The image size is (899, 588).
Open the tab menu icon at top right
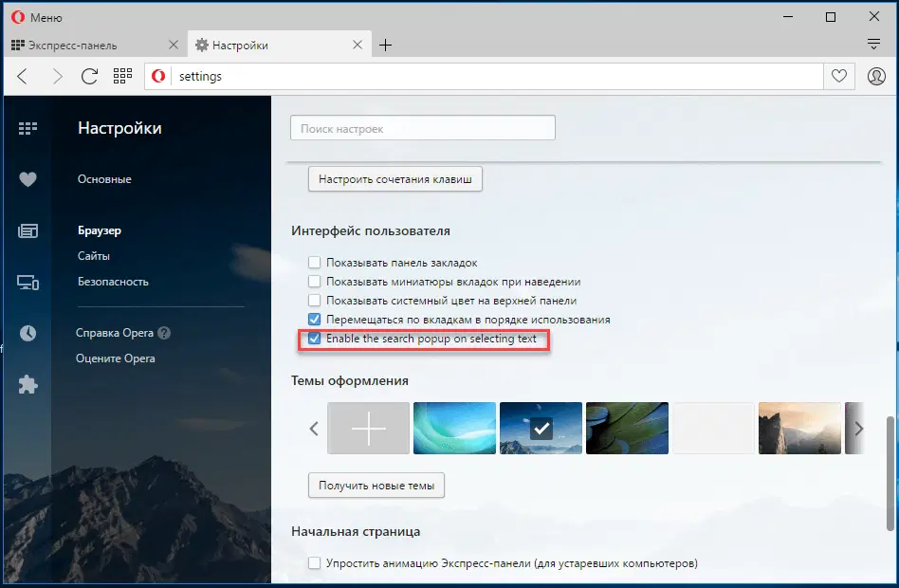[873, 45]
